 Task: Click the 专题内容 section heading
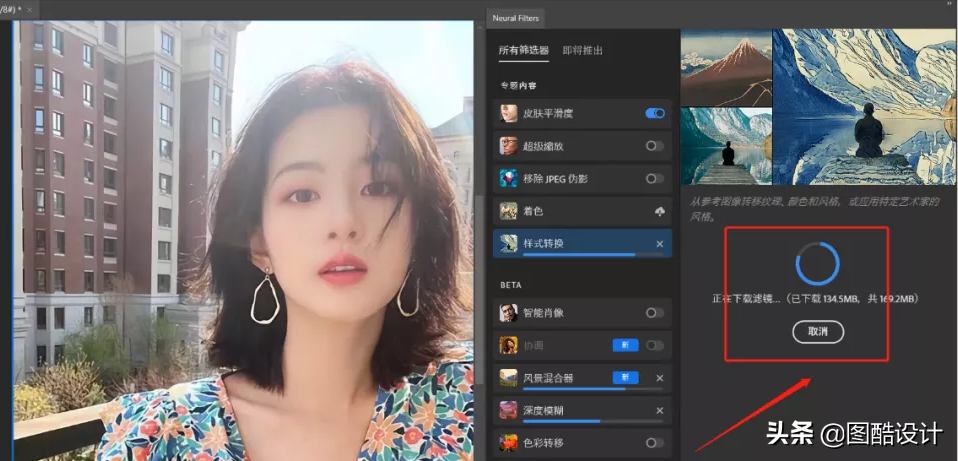518,86
